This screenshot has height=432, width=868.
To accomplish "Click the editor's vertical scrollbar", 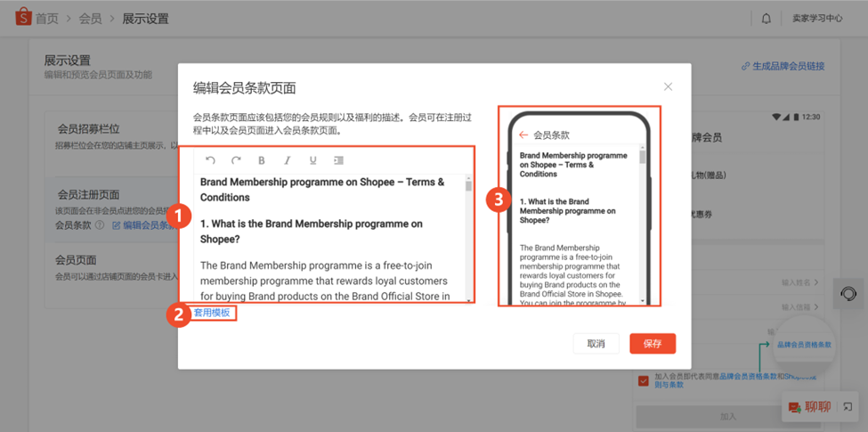I will 469,240.
